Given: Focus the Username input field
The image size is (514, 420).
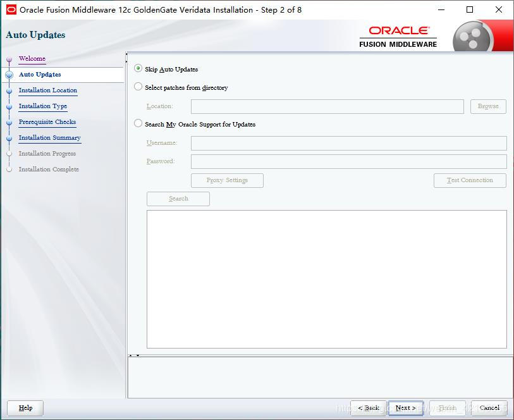Looking at the screenshot, I should pos(349,144).
